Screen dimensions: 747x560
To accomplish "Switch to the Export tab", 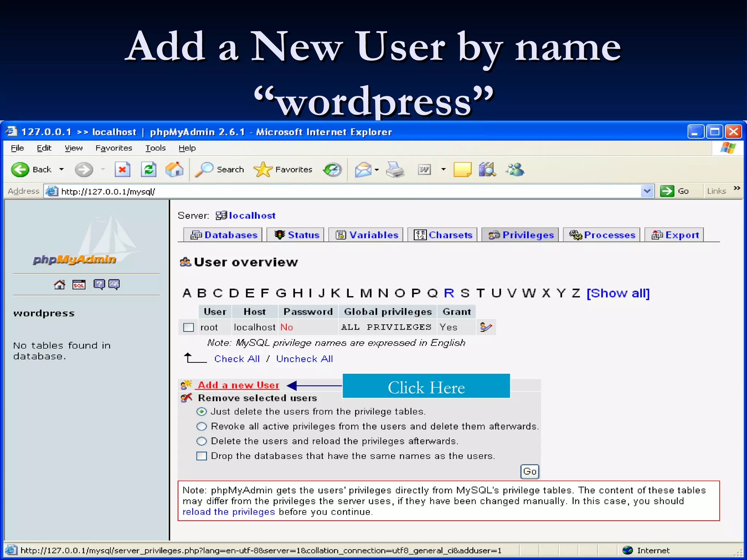I will click(x=674, y=235).
